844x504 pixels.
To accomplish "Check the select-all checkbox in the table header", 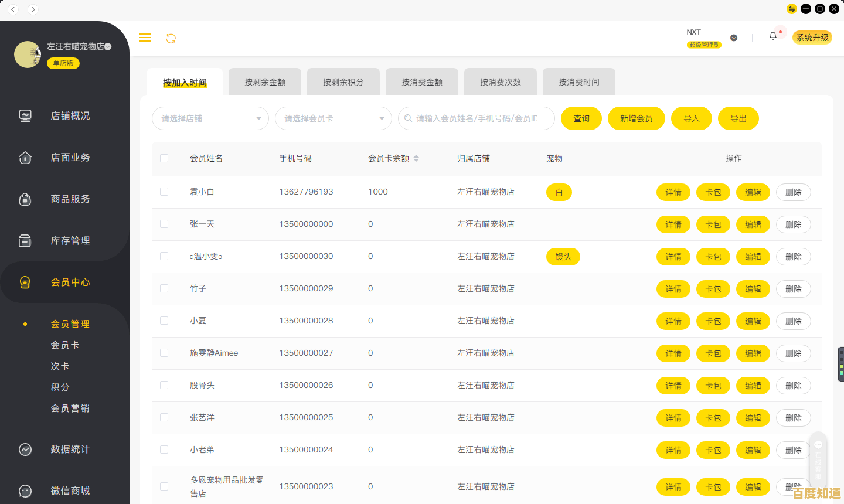I will [165, 158].
